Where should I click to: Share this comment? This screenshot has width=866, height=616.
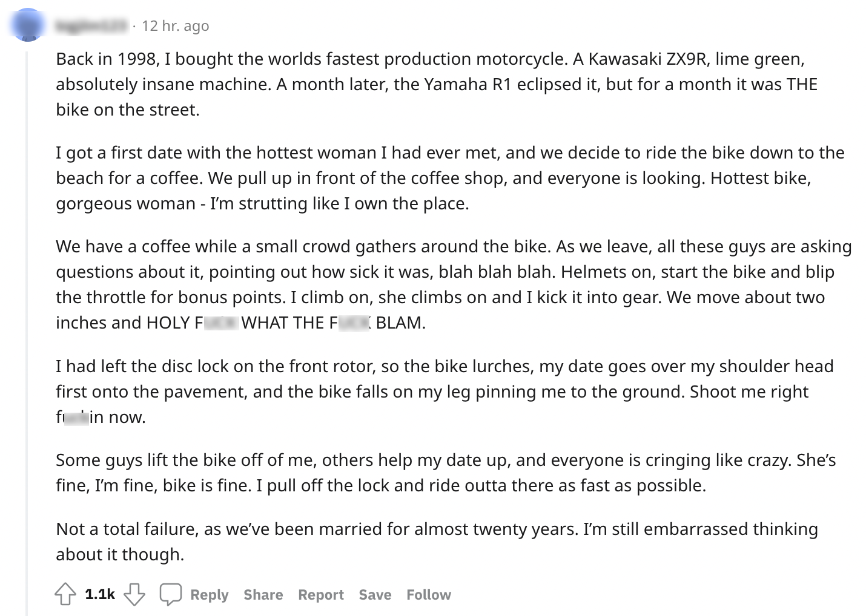pyautogui.click(x=263, y=595)
